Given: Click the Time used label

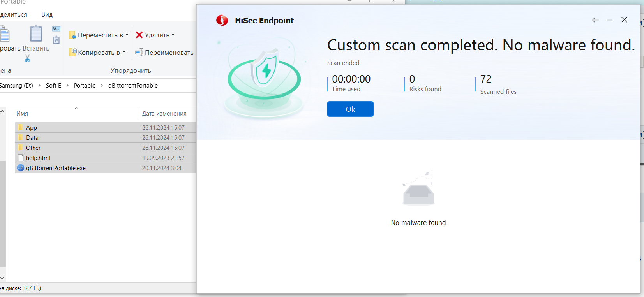Looking at the screenshot, I should pyautogui.click(x=346, y=89).
